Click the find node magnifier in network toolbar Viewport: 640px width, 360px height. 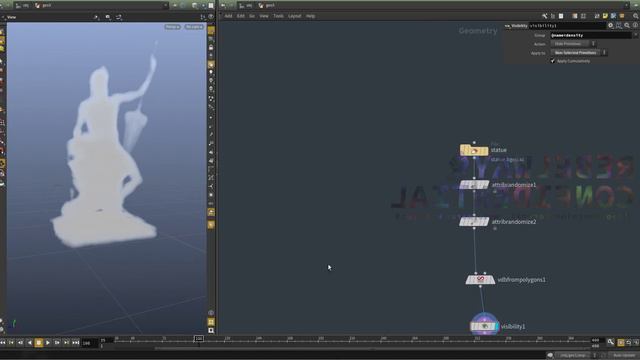pyautogui.click(x=636, y=16)
